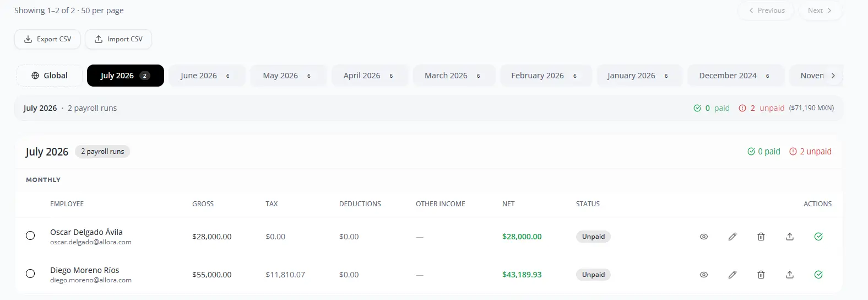Click gross amount $55,000.00

[x=212, y=275]
